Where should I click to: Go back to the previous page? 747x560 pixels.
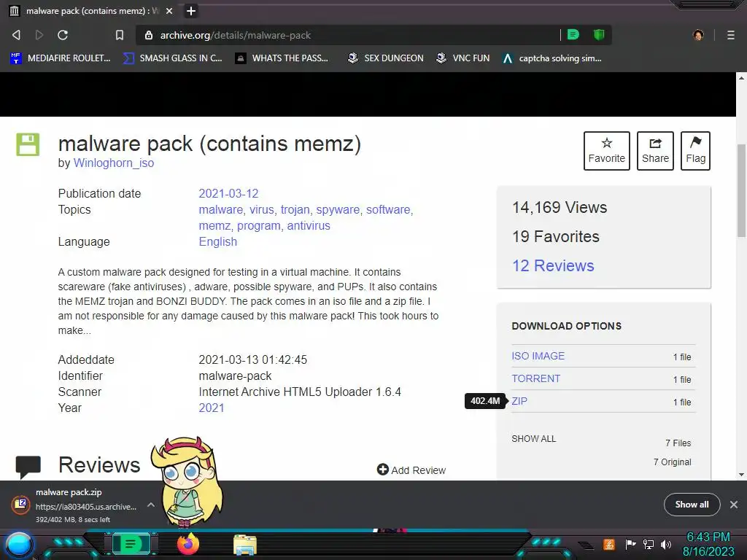click(16, 35)
